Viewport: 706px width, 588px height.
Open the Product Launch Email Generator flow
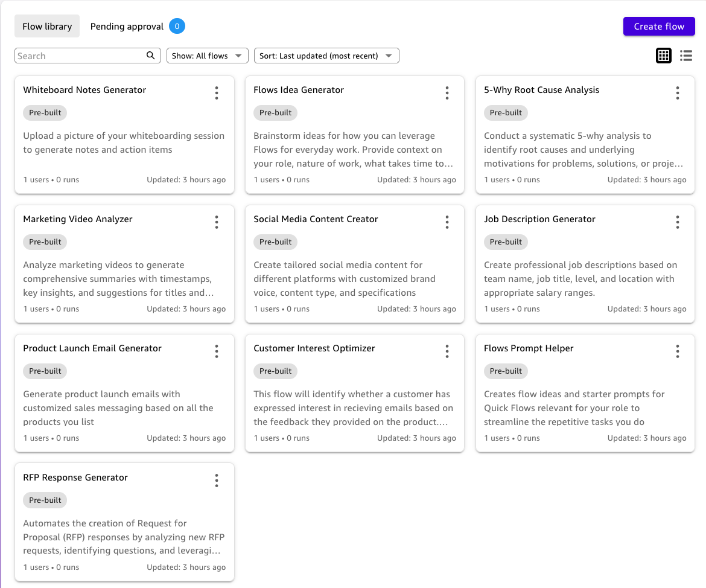click(92, 348)
